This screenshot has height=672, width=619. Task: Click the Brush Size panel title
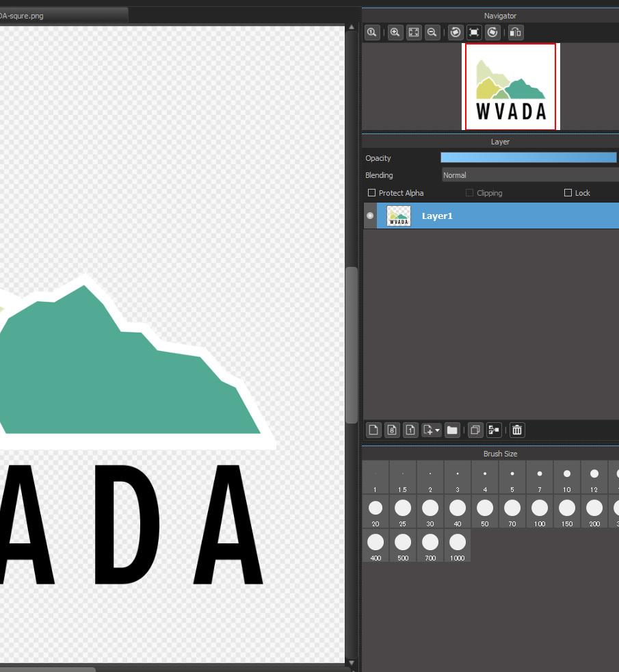500,454
